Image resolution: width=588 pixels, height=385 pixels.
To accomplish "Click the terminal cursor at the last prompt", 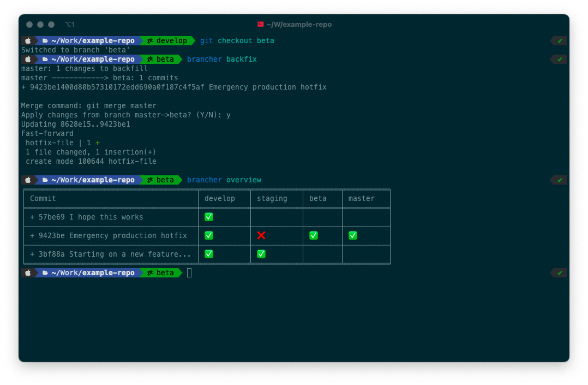I will coord(189,273).
